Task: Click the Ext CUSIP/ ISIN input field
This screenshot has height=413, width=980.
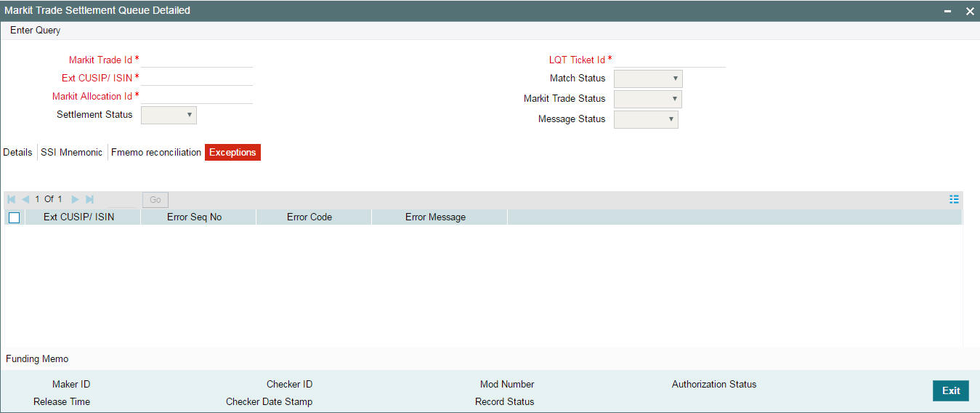Action: pos(197,78)
